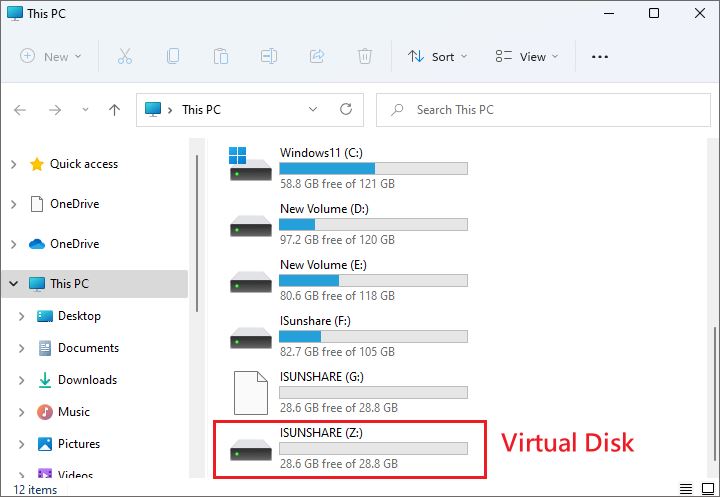Click the Rename icon in toolbar
Screen dimensions: 720x497
(x=269, y=57)
